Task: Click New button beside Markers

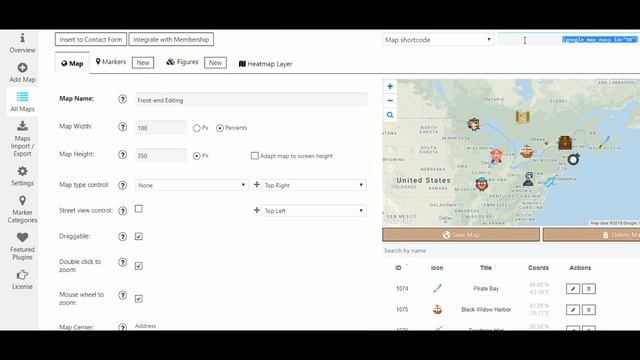Action: coord(143,62)
